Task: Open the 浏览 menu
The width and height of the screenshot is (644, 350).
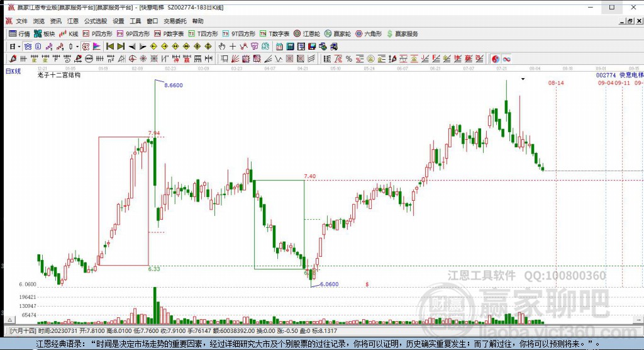Action: click(x=38, y=21)
